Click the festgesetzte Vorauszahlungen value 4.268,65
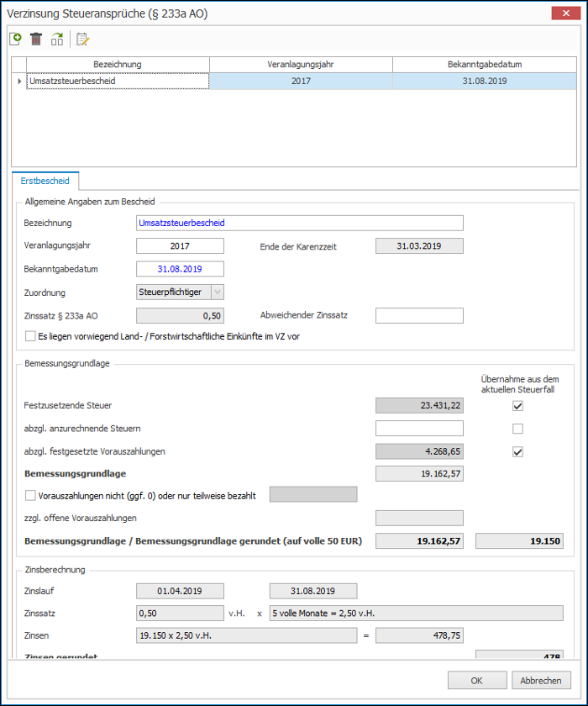Image resolution: width=588 pixels, height=706 pixels. (x=419, y=451)
